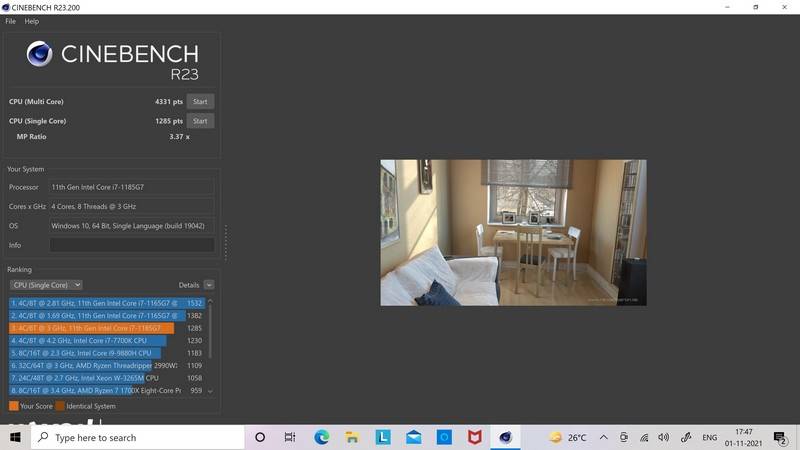Select the Core i7-7700K ranking entry
The height and width of the screenshot is (450, 800).
[x=90, y=341]
